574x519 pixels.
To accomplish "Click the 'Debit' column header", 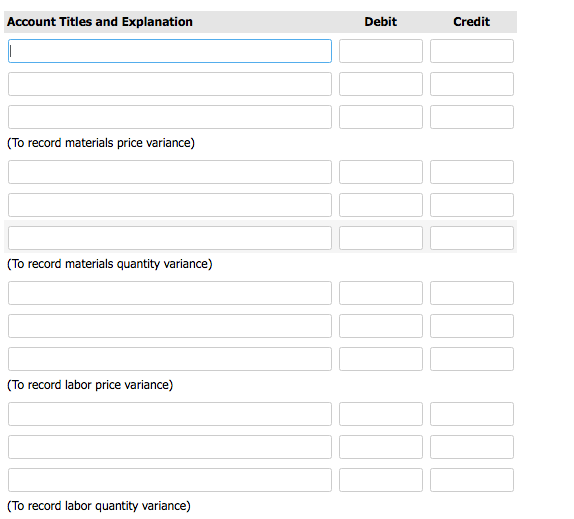I will (381, 22).
